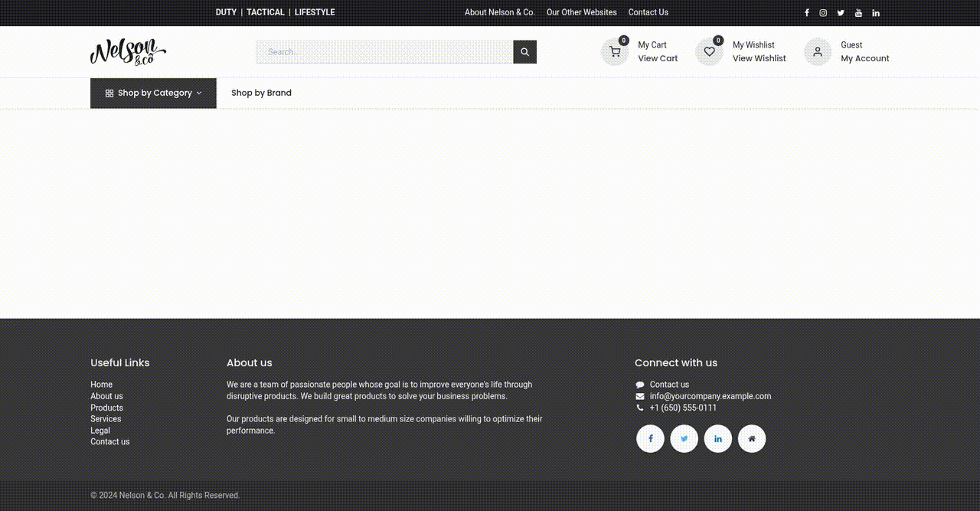
Task: Open About Nelson & Co. link
Action: coord(499,12)
